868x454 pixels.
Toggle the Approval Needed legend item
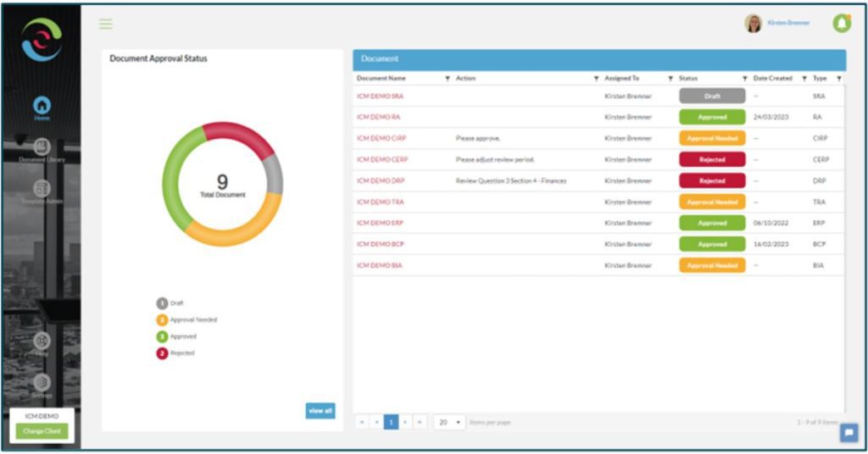coord(186,319)
